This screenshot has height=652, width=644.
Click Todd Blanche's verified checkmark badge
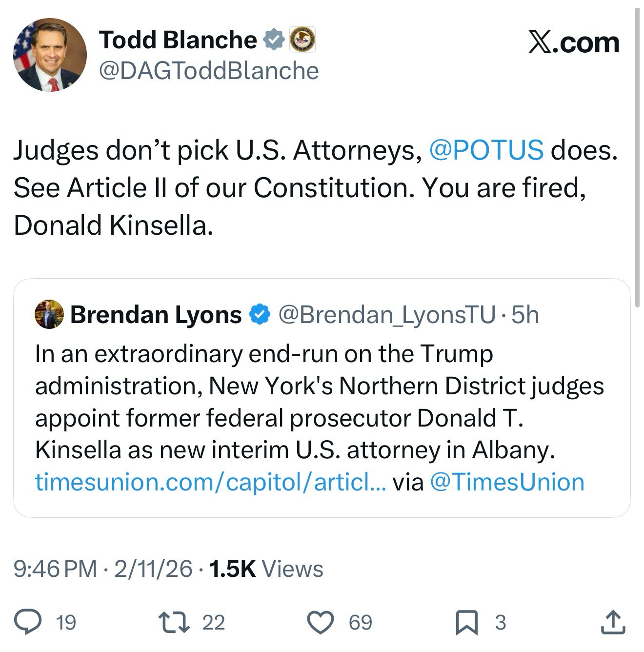click(274, 40)
